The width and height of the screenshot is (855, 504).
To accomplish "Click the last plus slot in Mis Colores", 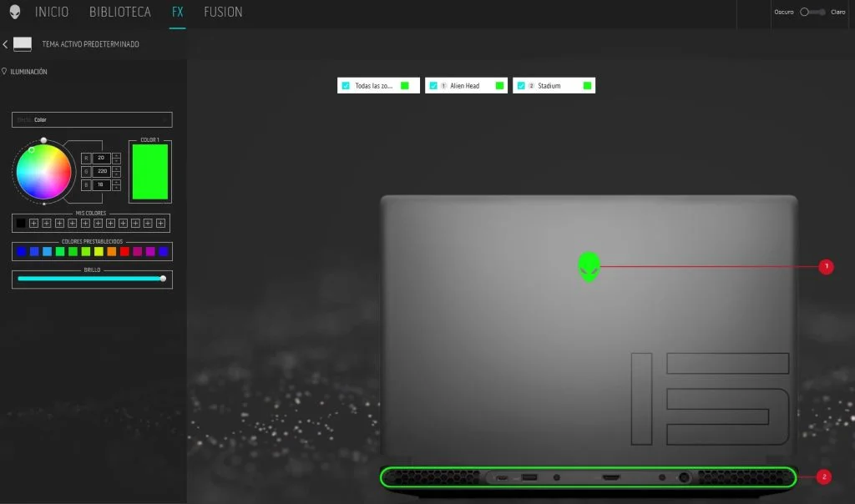I will pyautogui.click(x=161, y=224).
